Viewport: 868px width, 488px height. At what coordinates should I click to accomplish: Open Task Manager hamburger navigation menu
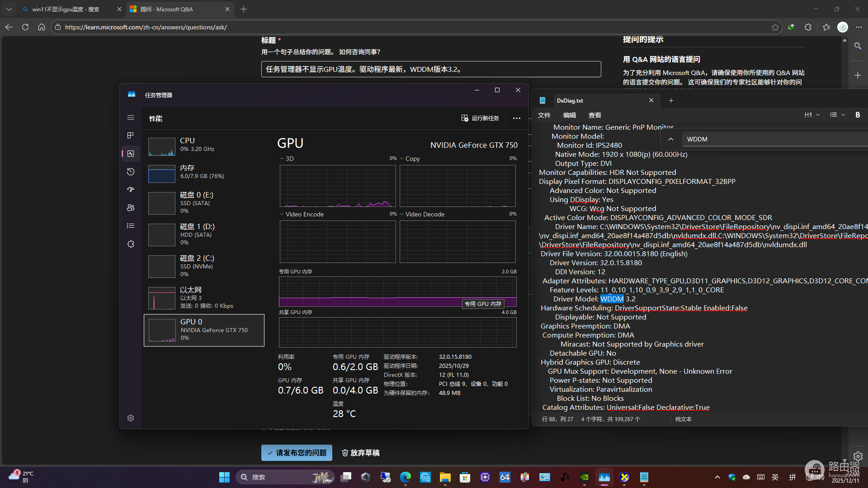[x=131, y=117]
